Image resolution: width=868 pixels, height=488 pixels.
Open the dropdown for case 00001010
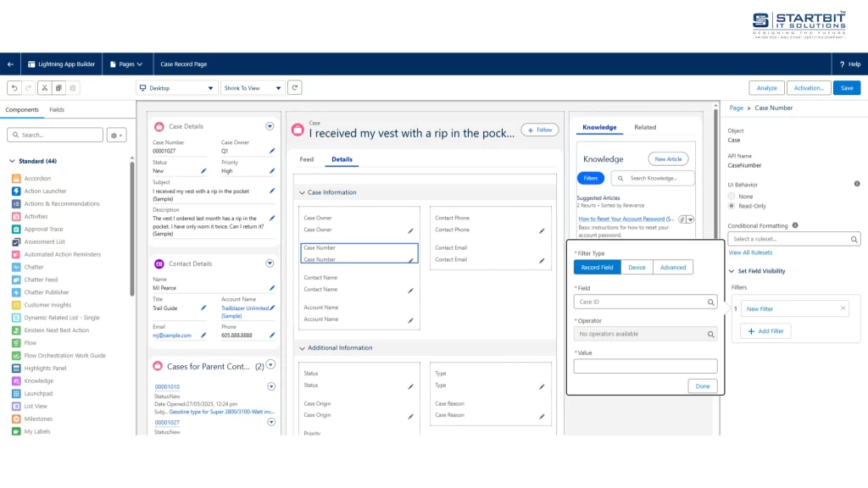point(271,386)
